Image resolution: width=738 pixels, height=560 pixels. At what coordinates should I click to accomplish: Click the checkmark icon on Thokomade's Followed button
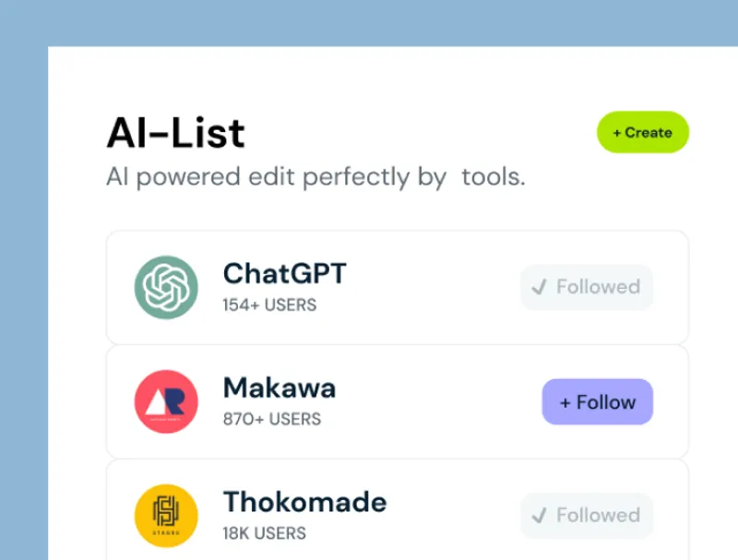(540, 515)
